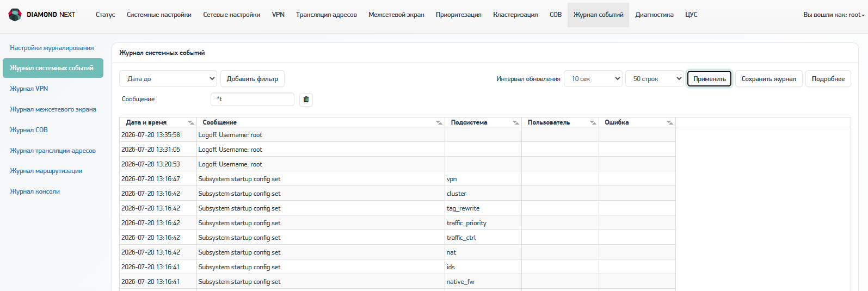
Task: Select row dated 2026-07-20 13:20:53
Action: [x=397, y=164]
